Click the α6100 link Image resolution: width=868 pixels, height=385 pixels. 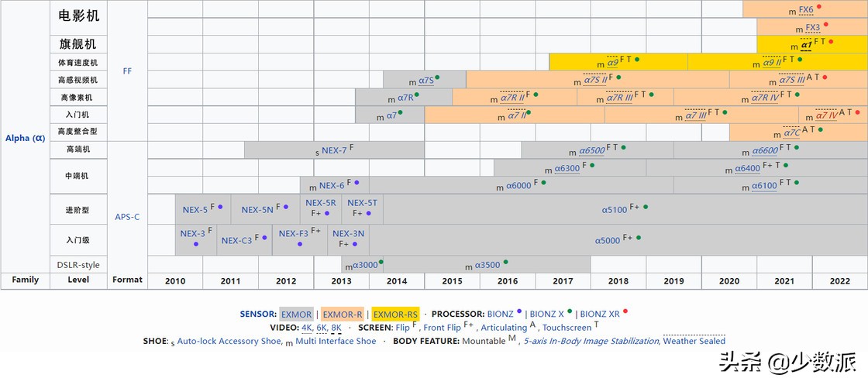(x=764, y=186)
